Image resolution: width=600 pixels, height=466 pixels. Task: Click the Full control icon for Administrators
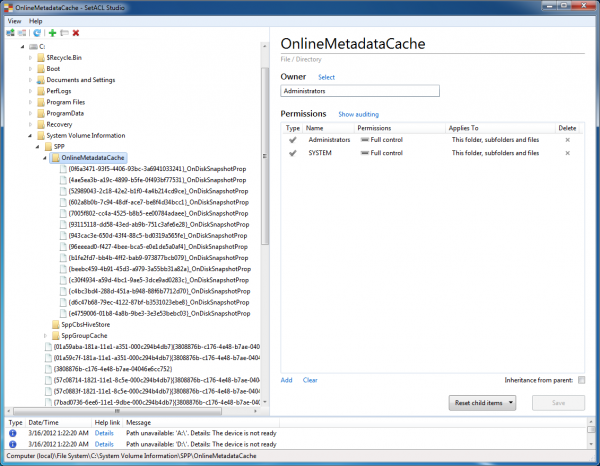[x=365, y=140]
